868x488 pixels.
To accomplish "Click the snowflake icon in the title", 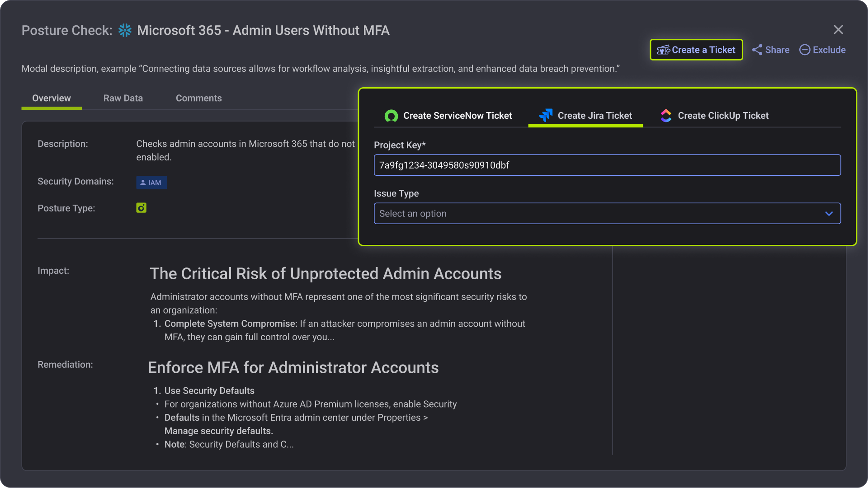I will (x=125, y=30).
